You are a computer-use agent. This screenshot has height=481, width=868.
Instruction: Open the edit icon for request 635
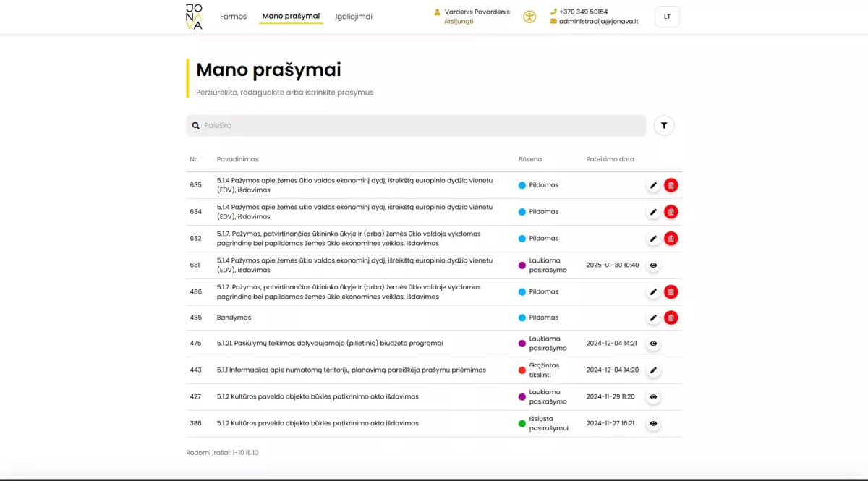coord(653,185)
